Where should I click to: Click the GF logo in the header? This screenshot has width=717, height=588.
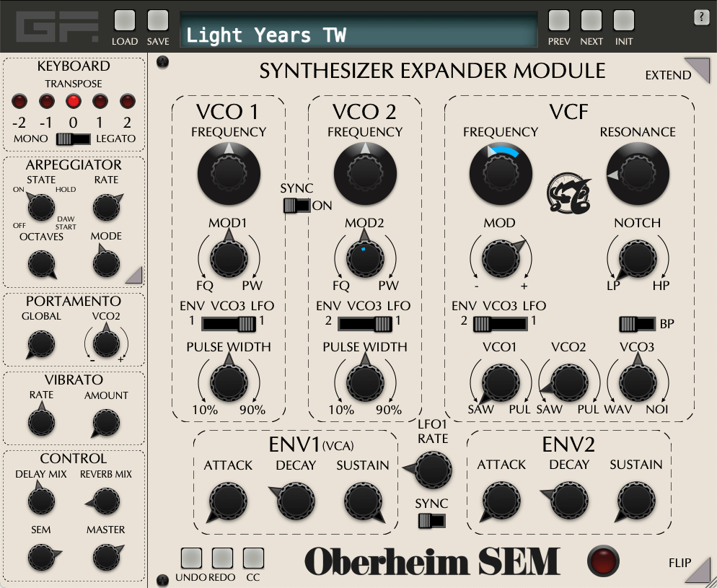coord(57,27)
